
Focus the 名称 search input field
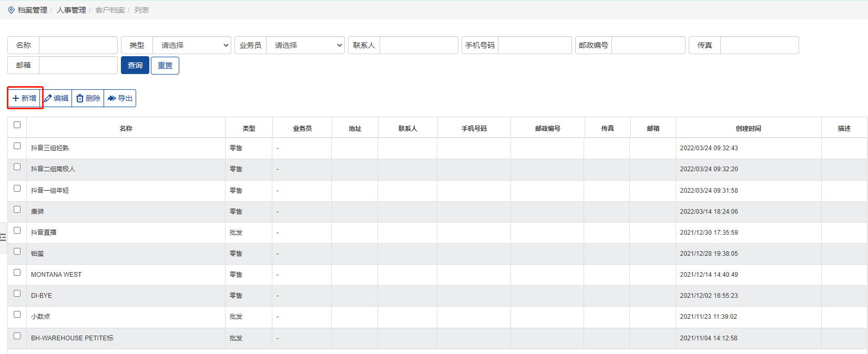tap(78, 45)
